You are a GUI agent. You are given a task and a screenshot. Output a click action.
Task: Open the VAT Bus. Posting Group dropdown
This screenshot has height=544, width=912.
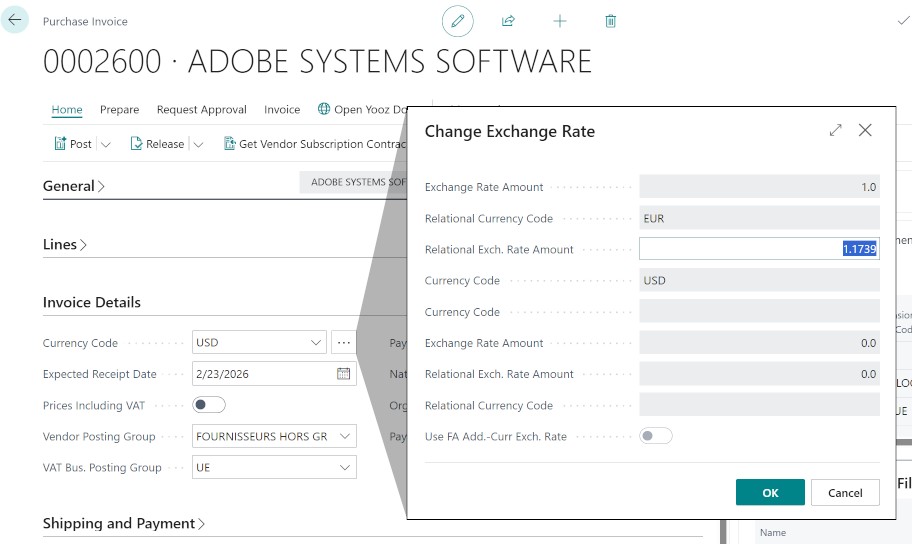pos(345,467)
